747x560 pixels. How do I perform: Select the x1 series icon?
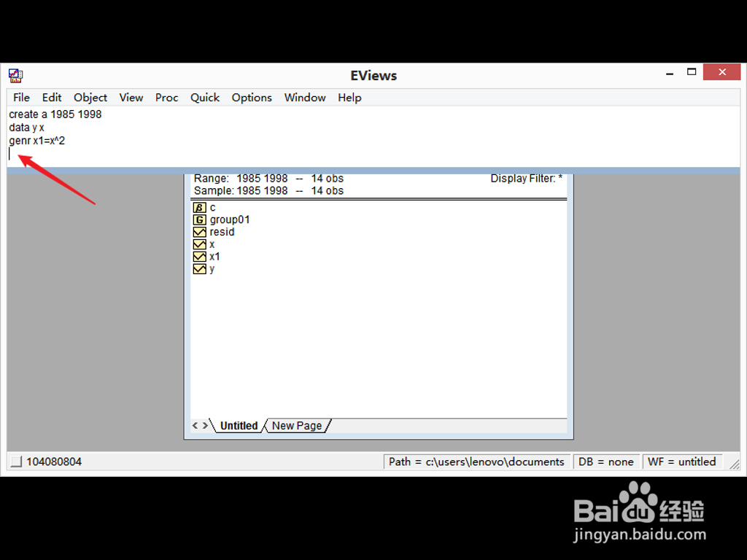pyautogui.click(x=200, y=257)
